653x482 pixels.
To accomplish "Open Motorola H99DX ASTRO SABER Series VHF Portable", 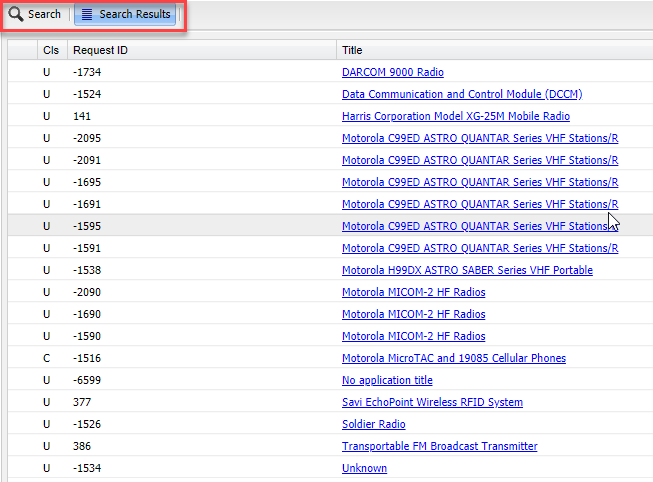I will [x=467, y=270].
